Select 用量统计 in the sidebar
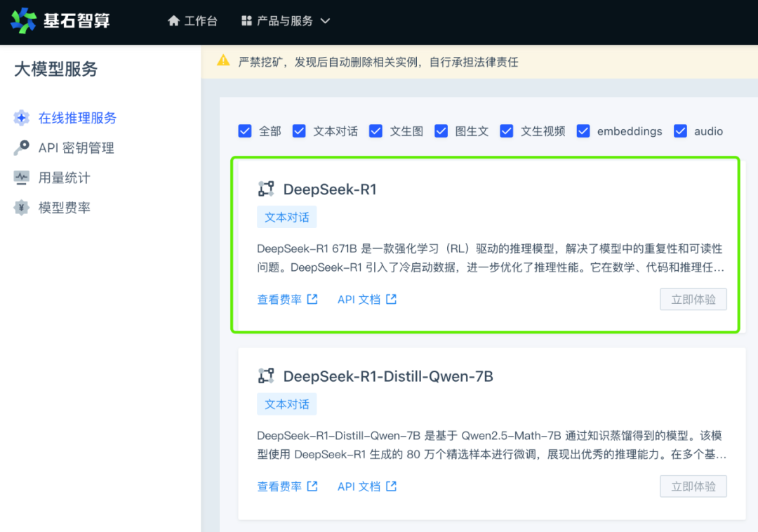The image size is (758, 532). (65, 178)
